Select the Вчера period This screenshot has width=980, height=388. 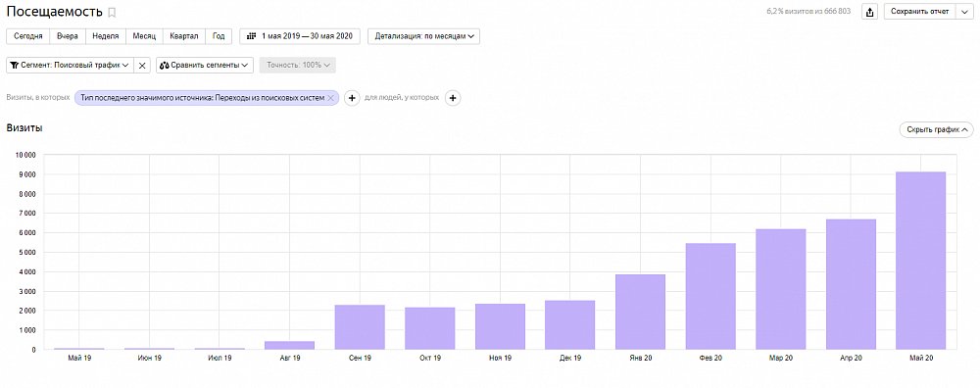68,36
